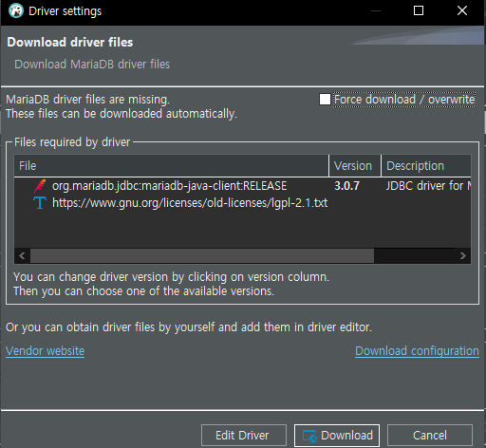The height and width of the screenshot is (448, 486).
Task: Enable Force download / overwrite checkbox
Action: click(325, 100)
